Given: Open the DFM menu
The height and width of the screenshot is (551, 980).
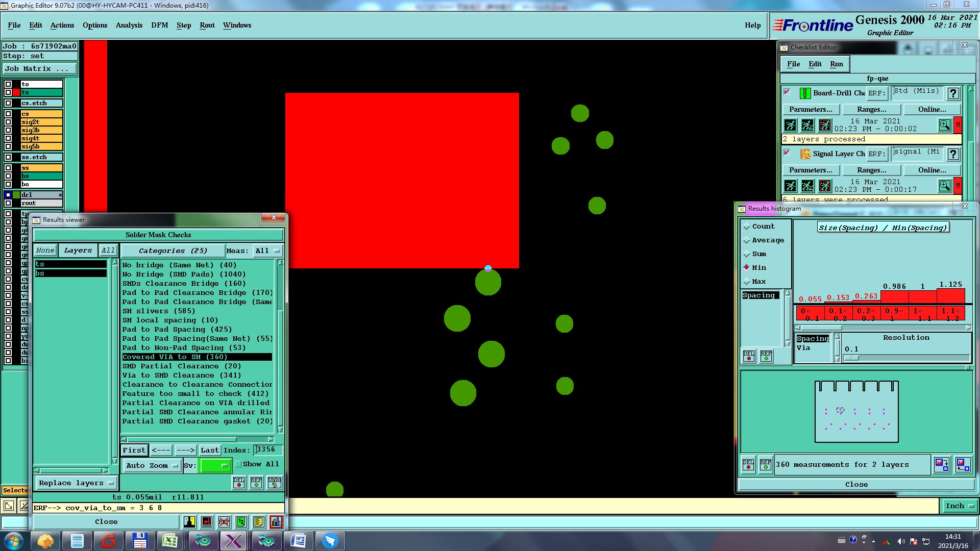Looking at the screenshot, I should click(160, 25).
